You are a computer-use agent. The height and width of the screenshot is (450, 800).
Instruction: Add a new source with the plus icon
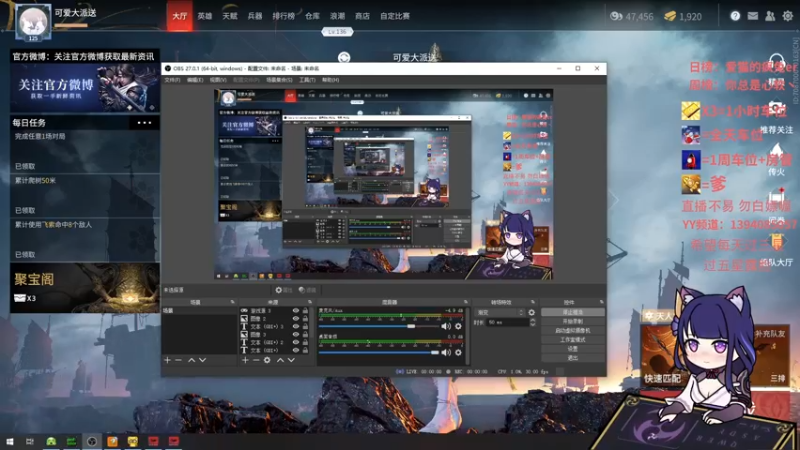coord(245,360)
